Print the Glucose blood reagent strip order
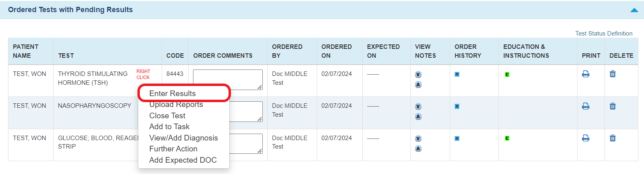The height and width of the screenshot is (174, 644). tap(586, 138)
